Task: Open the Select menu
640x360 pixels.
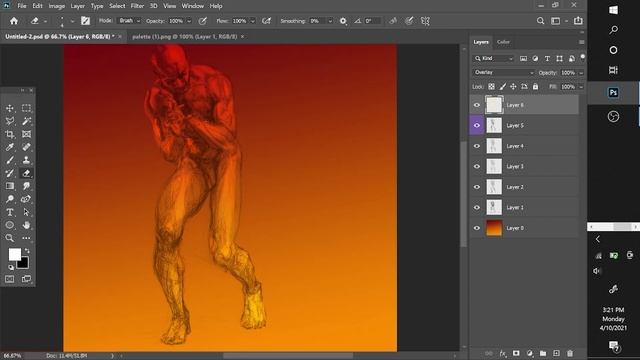Action: coord(117,6)
